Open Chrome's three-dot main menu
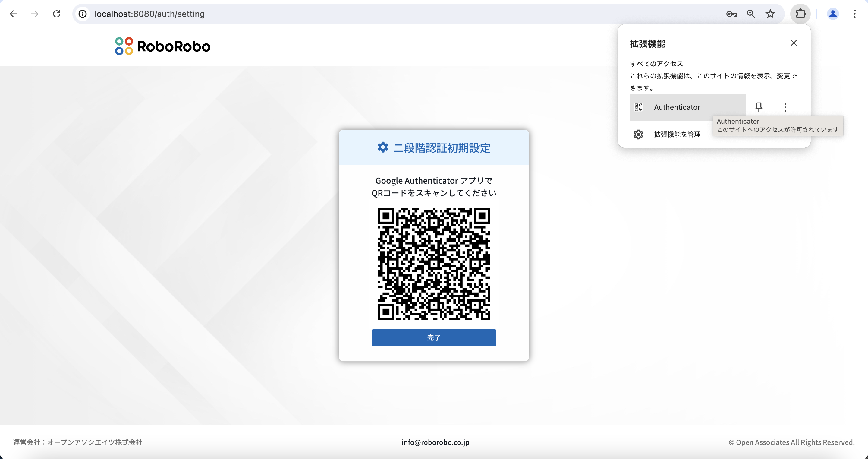 click(x=854, y=14)
